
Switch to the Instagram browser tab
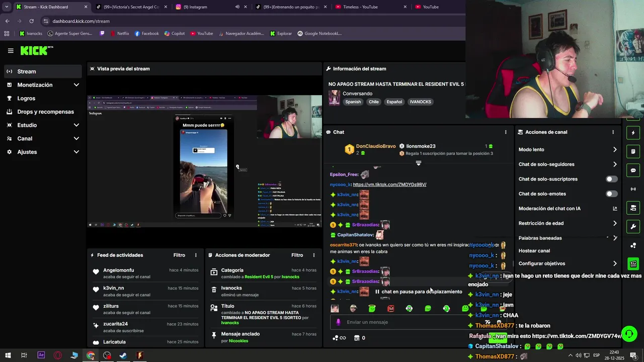[211, 7]
